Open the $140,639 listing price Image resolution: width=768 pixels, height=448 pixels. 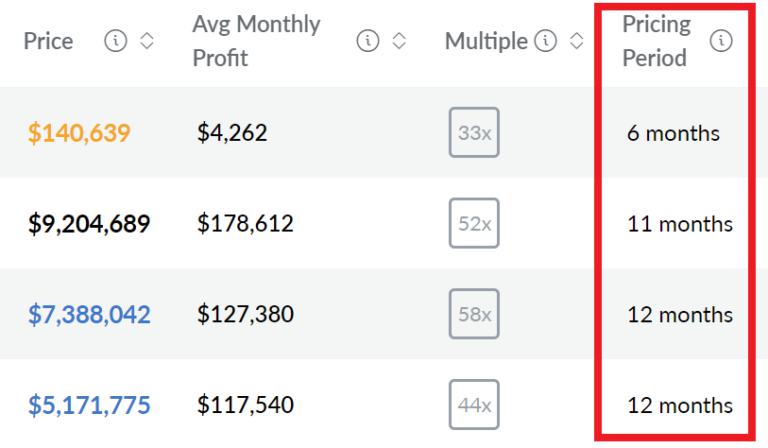coord(79,133)
